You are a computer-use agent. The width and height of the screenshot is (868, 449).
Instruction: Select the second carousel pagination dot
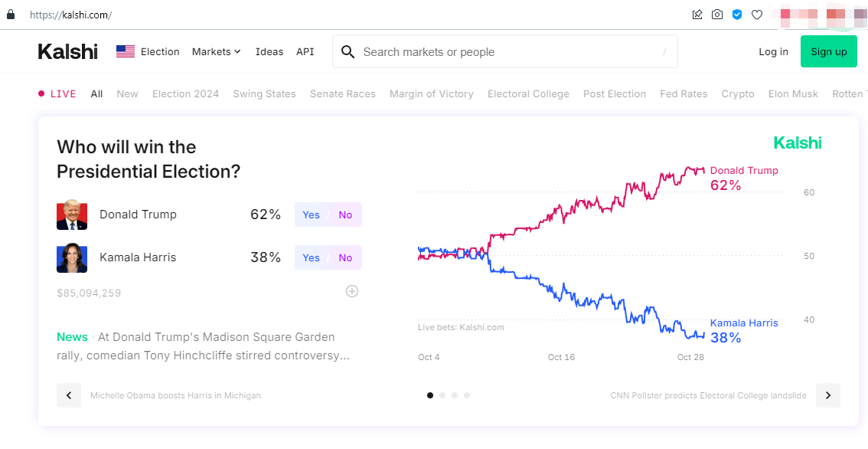(x=442, y=395)
